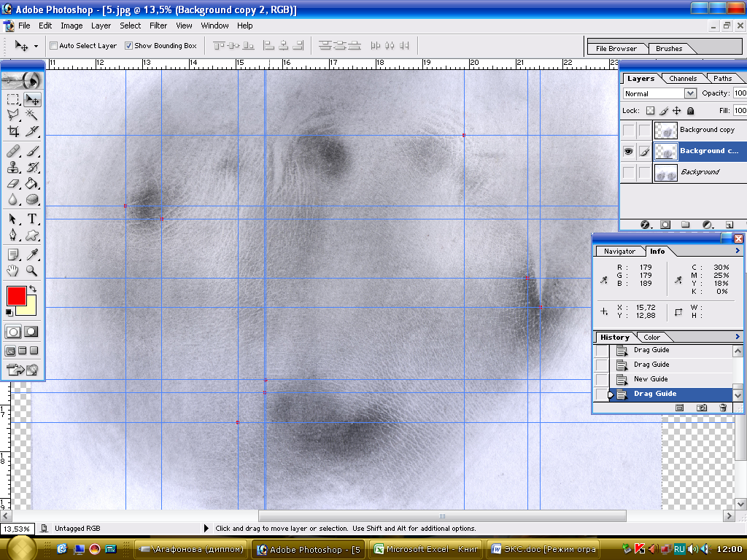The image size is (747, 560).
Task: Switch to the Channels tab
Action: 683,78
